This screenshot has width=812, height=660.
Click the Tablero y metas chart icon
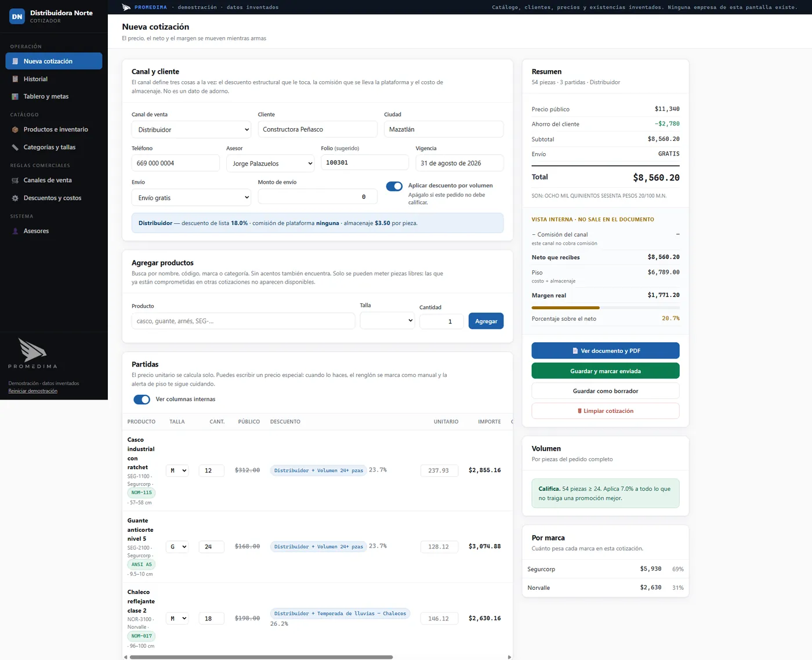15,96
